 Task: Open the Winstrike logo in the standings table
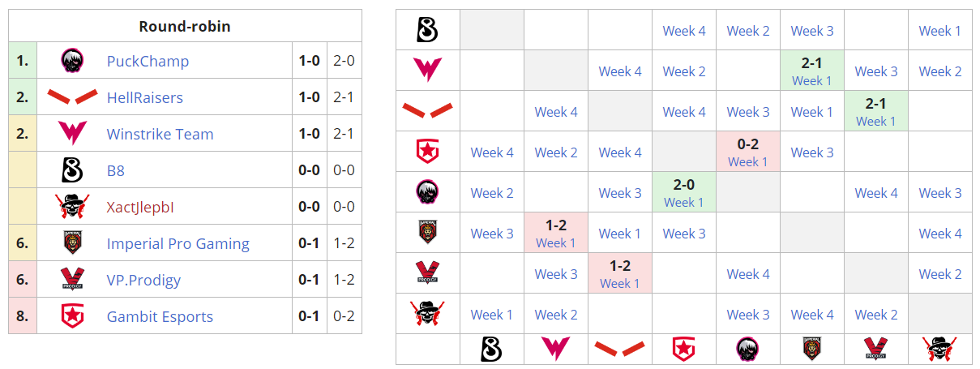pos(72,134)
